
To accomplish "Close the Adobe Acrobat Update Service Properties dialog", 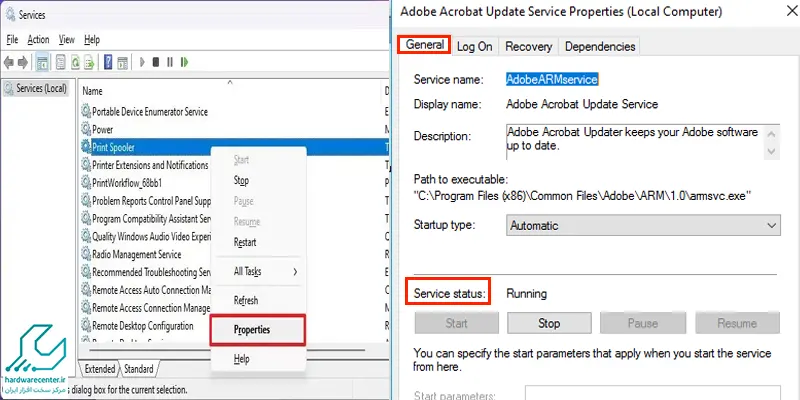I will (x=791, y=11).
